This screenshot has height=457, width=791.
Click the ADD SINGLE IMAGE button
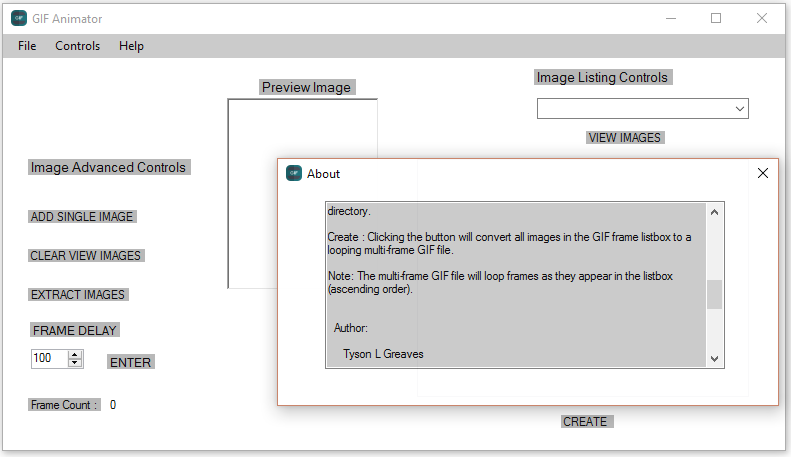[x=82, y=216]
